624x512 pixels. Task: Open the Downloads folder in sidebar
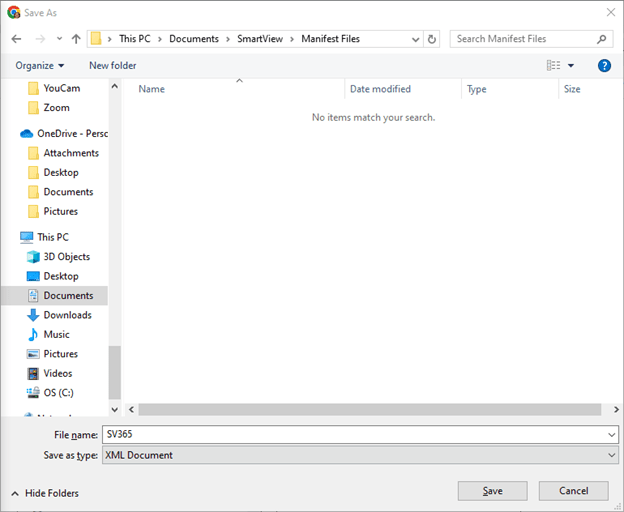coord(67,315)
